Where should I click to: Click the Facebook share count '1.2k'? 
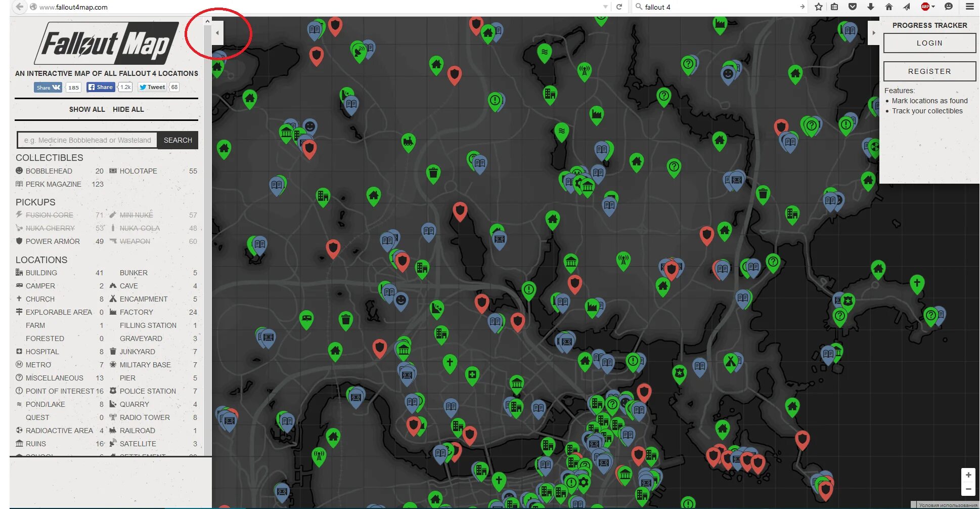pos(125,87)
